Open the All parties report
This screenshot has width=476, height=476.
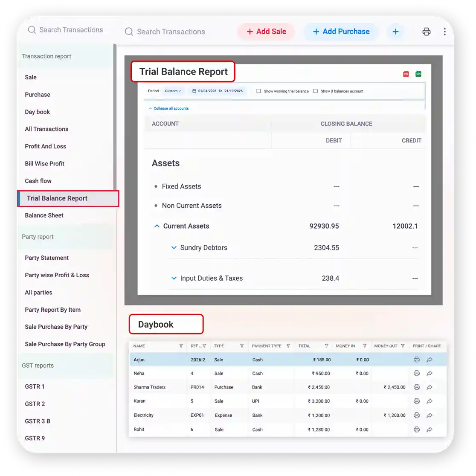pyautogui.click(x=38, y=292)
